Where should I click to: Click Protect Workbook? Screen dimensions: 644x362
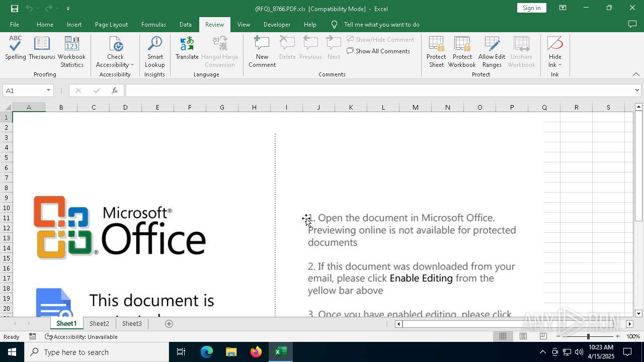pyautogui.click(x=462, y=52)
